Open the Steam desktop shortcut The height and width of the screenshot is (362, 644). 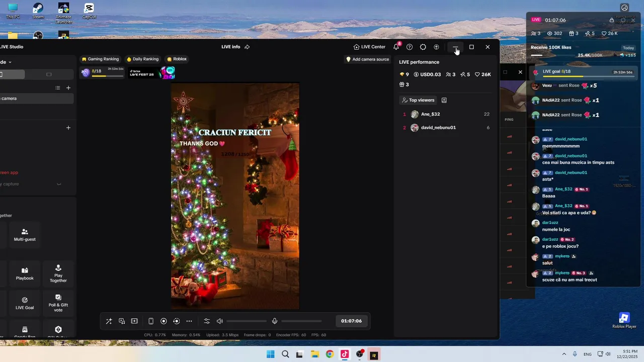(38, 11)
